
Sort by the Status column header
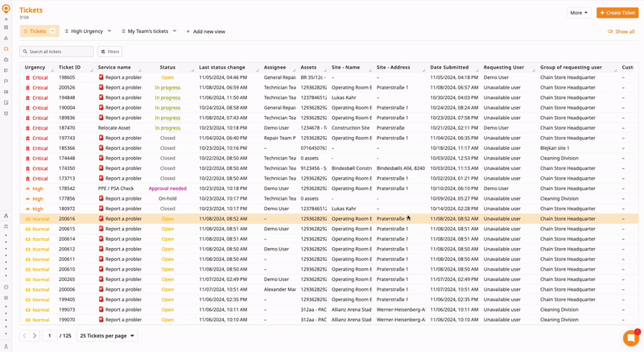click(167, 68)
